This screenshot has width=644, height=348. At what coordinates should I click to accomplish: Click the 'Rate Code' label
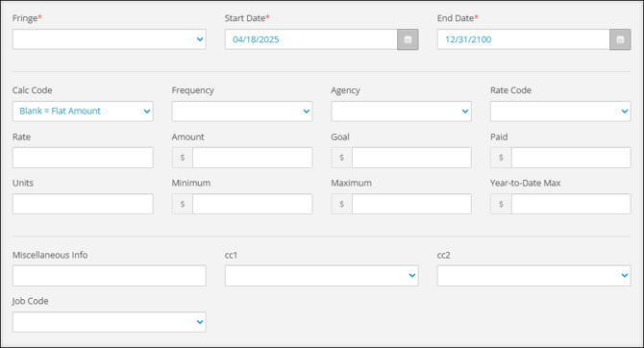click(510, 90)
